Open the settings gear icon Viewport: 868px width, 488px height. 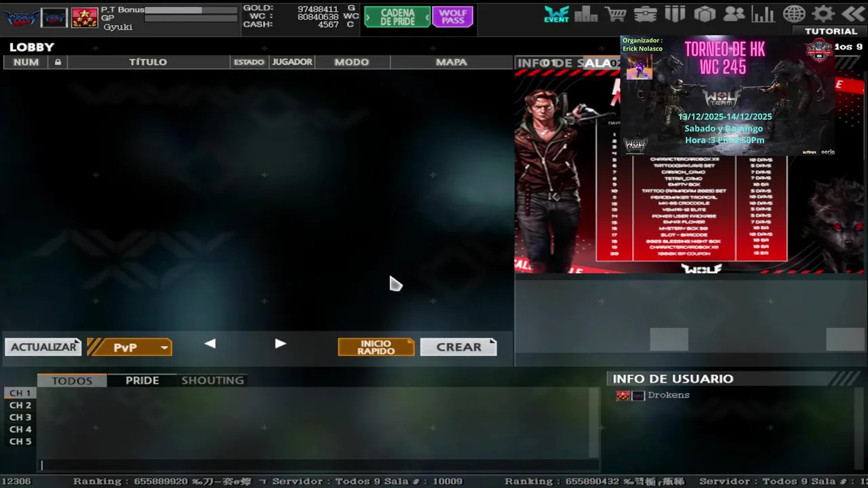tap(823, 14)
